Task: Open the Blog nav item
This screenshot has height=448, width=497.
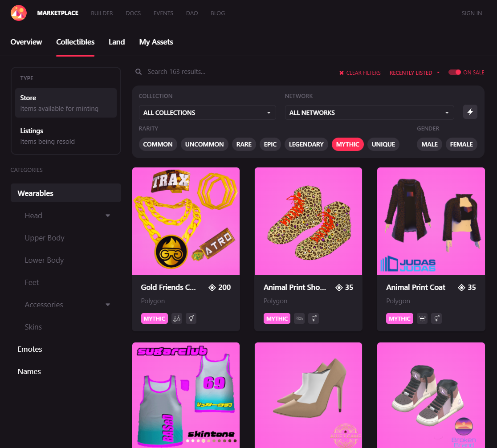Action: (x=218, y=13)
